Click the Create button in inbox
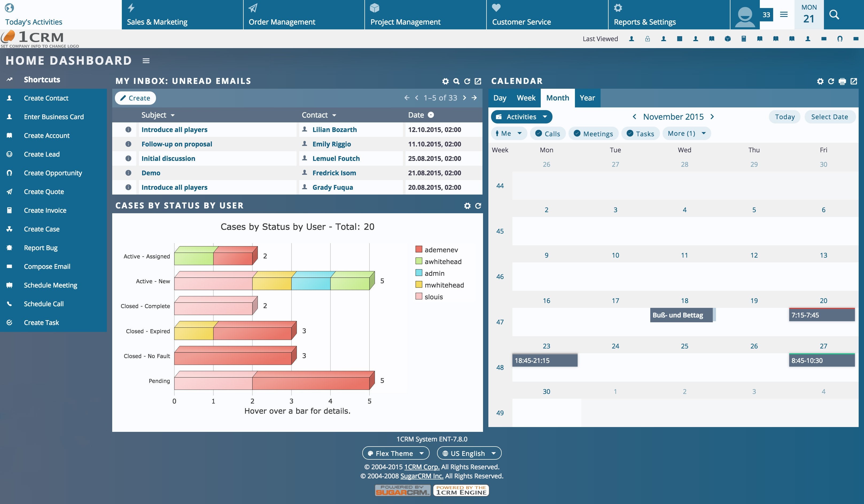This screenshot has width=864, height=504. 135,97
